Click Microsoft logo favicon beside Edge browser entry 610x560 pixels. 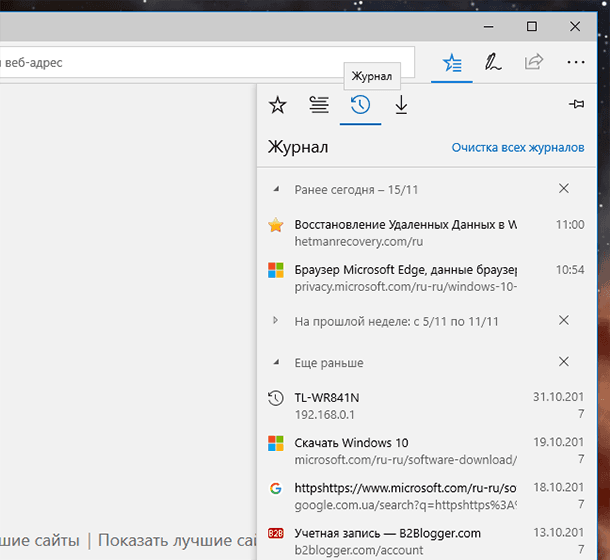coord(275,270)
